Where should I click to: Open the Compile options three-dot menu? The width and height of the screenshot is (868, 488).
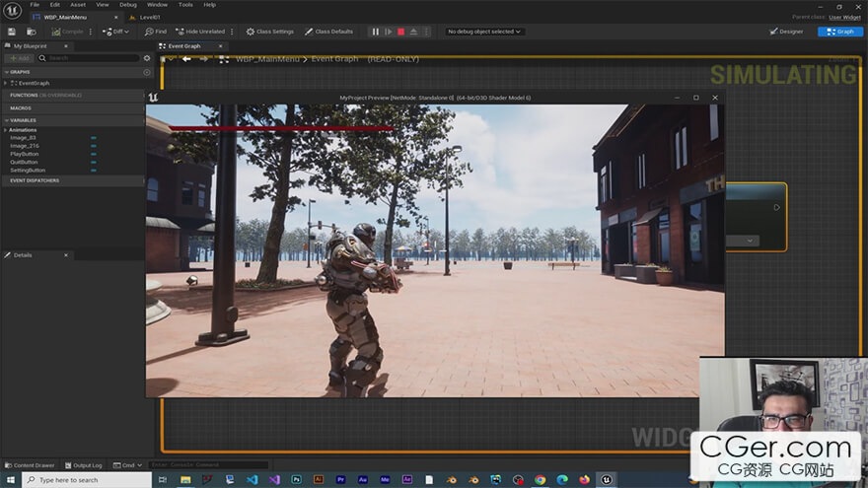(91, 32)
